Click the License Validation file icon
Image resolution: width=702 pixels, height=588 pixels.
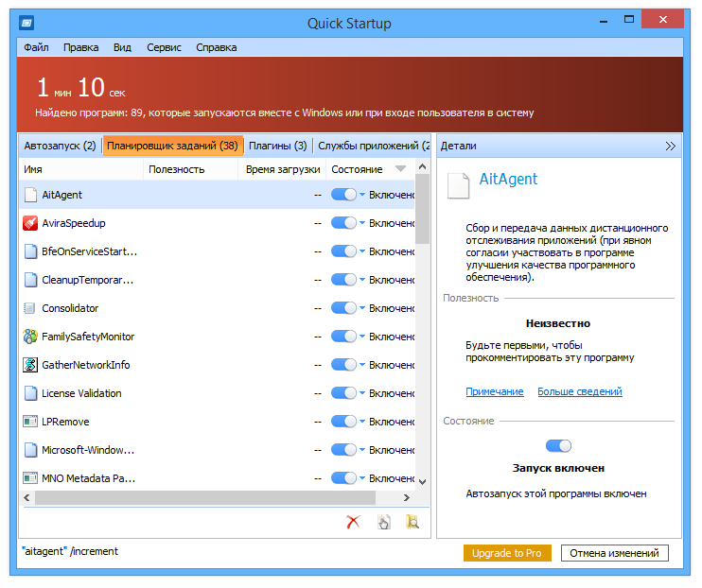click(x=30, y=393)
